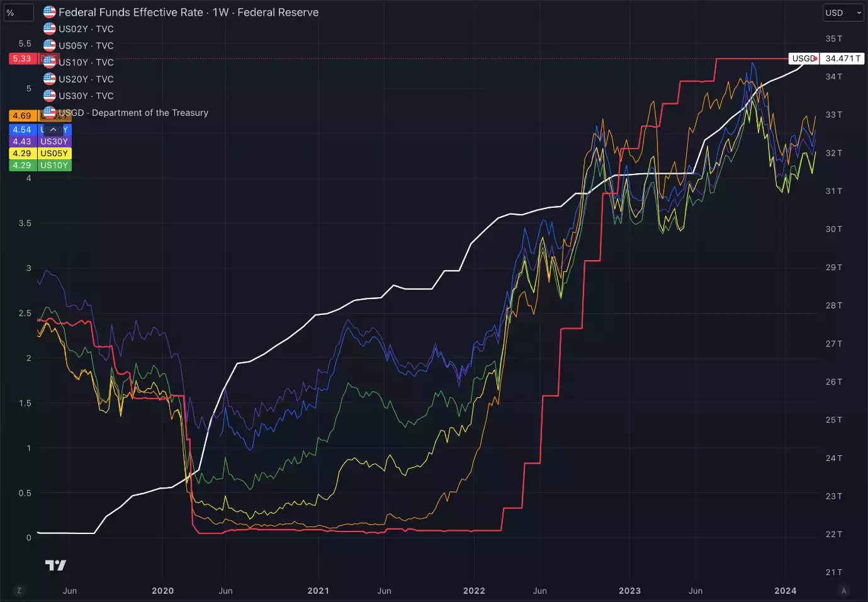868x602 pixels.
Task: Click the US flag icon next to US30Y · TVC
Action: 49,96
